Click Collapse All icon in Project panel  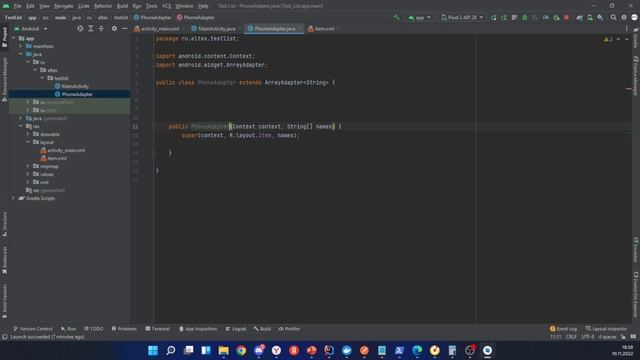(101, 29)
